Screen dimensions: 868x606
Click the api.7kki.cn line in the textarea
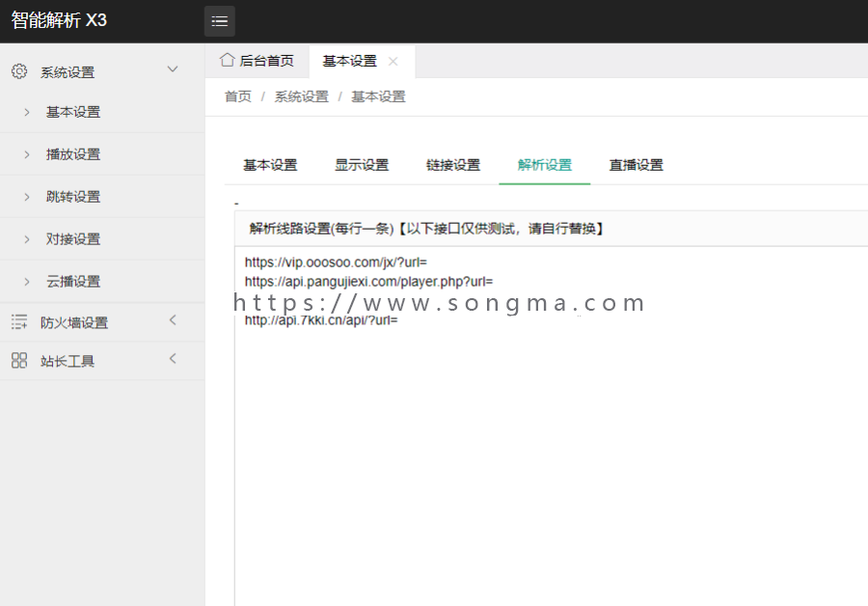(x=321, y=320)
